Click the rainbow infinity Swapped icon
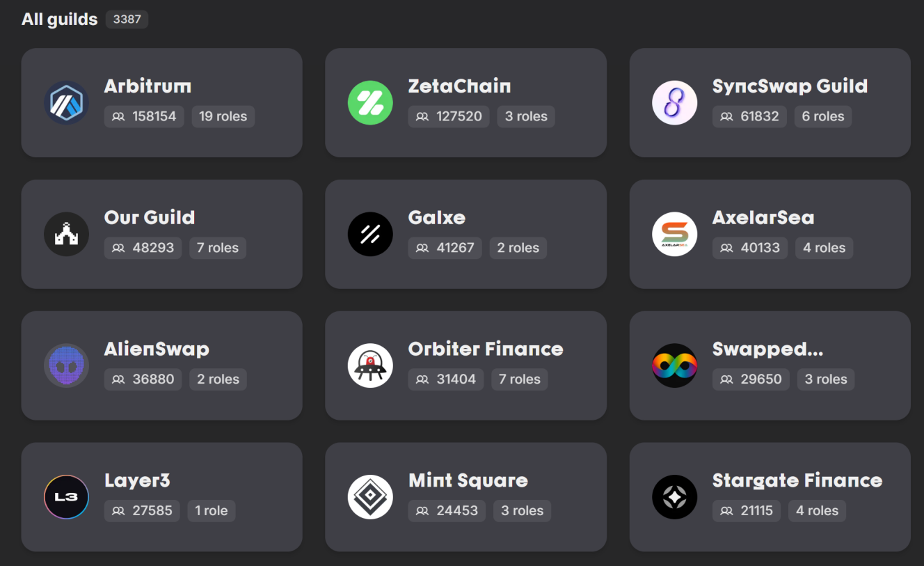The height and width of the screenshot is (566, 924). pyautogui.click(x=674, y=365)
